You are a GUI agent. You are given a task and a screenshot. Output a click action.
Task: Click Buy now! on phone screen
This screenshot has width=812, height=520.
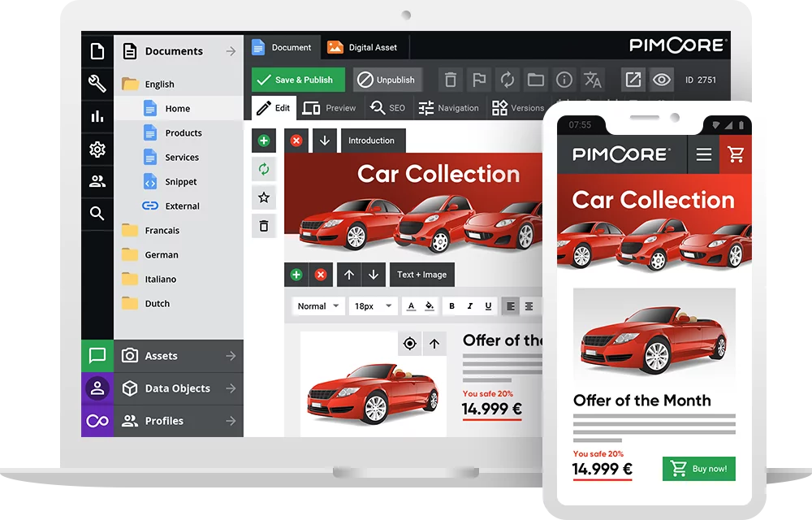(699, 469)
